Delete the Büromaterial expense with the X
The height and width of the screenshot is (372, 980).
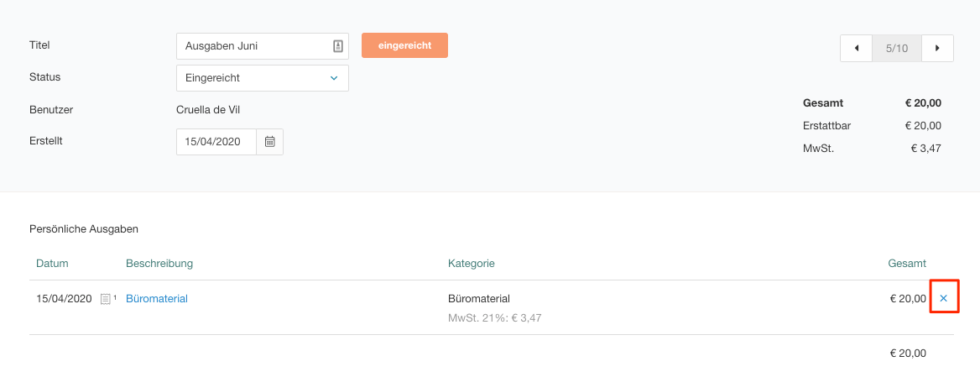943,298
